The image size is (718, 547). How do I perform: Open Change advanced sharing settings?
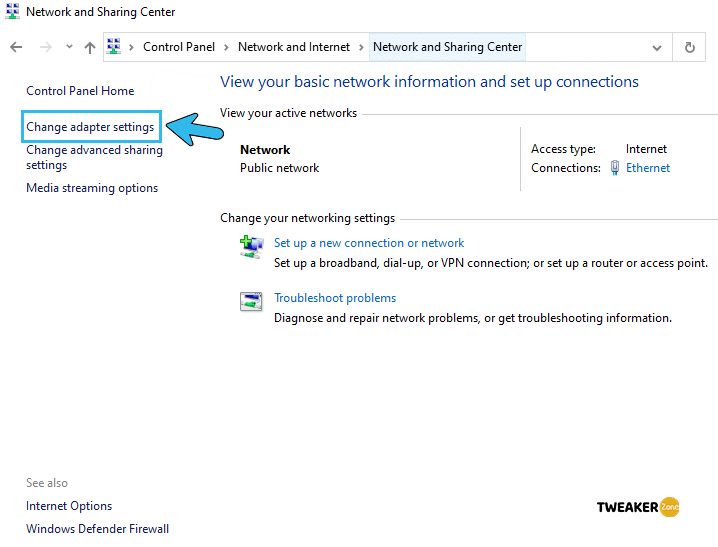click(94, 157)
